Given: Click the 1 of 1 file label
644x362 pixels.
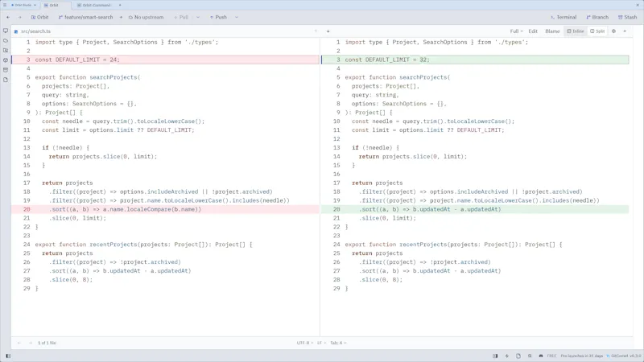Looking at the screenshot, I should pyautogui.click(x=47, y=343).
